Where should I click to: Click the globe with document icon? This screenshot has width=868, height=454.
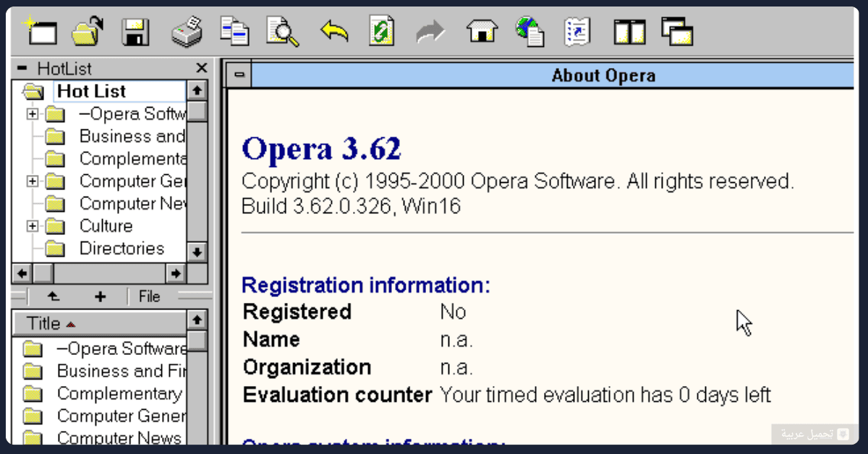click(530, 32)
